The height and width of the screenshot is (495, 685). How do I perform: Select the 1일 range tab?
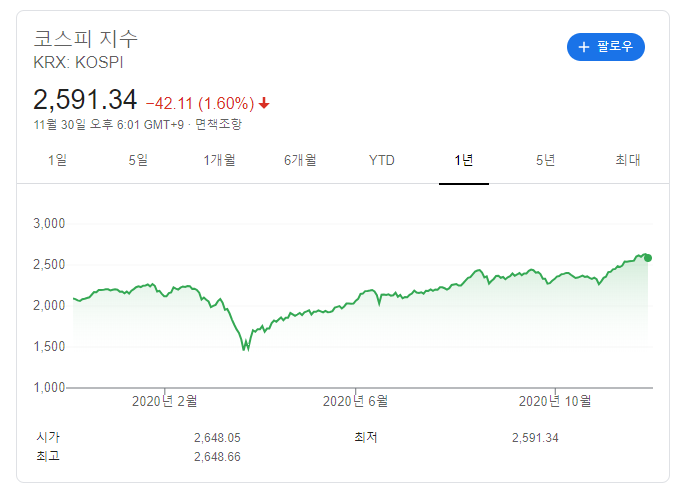coord(57,160)
